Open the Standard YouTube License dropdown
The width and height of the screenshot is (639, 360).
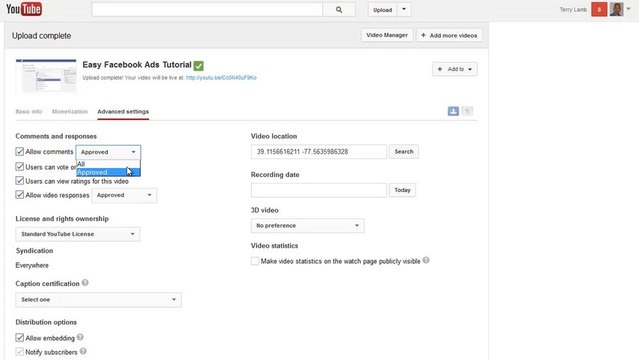pyautogui.click(x=77, y=234)
